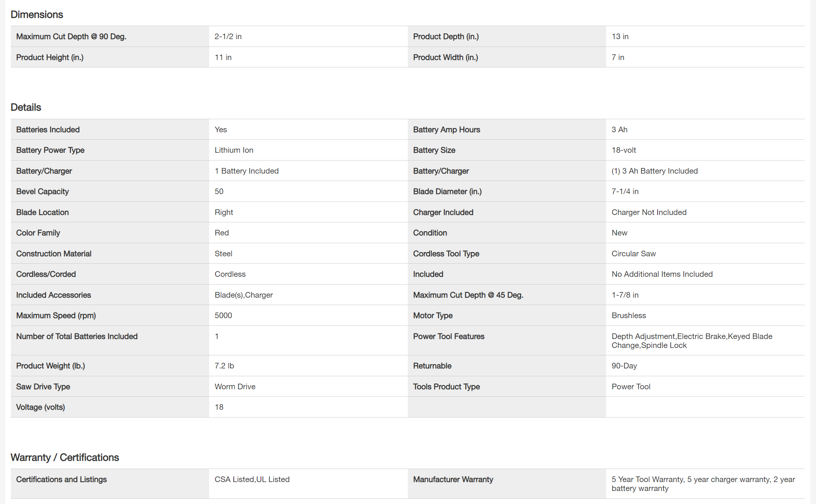Click the Color Family Red value
Image resolution: width=816 pixels, height=504 pixels.
(221, 233)
